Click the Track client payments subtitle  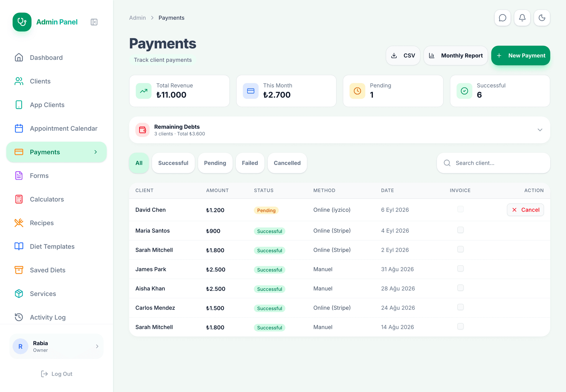pyautogui.click(x=163, y=60)
